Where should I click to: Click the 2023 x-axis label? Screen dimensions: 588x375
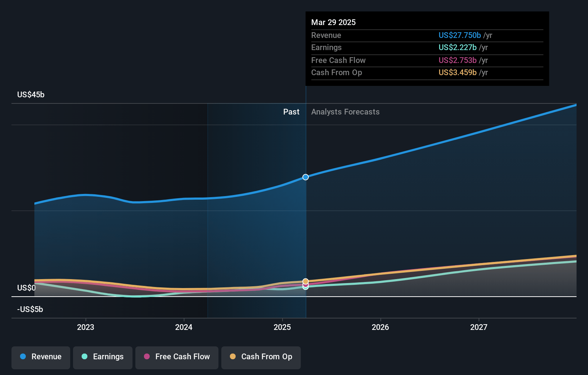(86, 327)
